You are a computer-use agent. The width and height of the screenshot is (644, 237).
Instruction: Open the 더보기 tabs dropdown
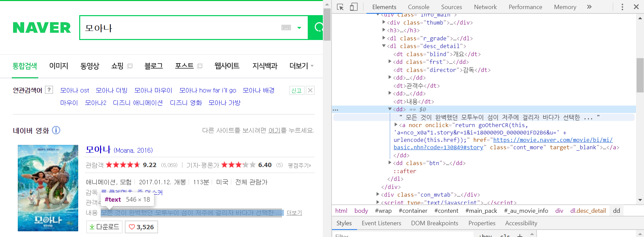point(301,66)
